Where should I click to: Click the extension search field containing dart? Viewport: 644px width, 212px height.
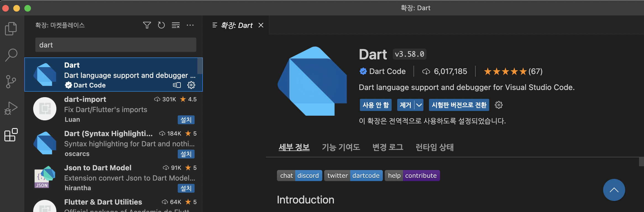point(116,45)
